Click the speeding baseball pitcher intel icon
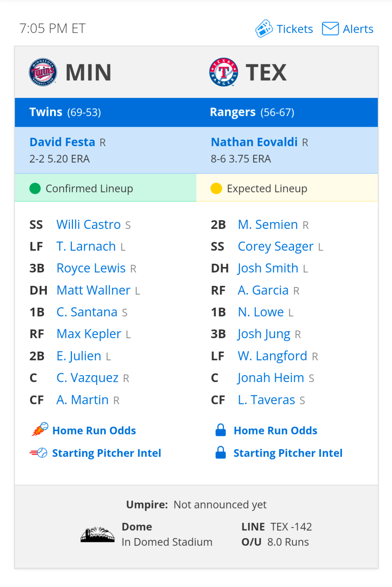Screen dimensions: 392x587 tap(39, 453)
